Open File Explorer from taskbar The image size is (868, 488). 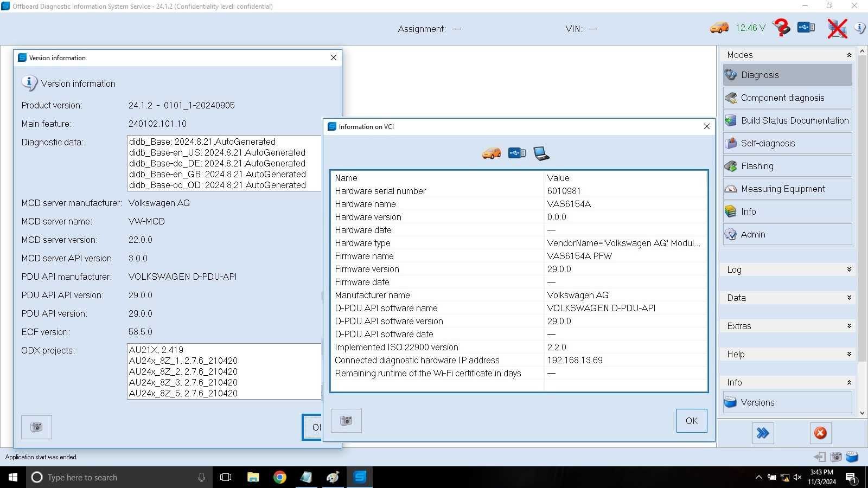point(253,477)
